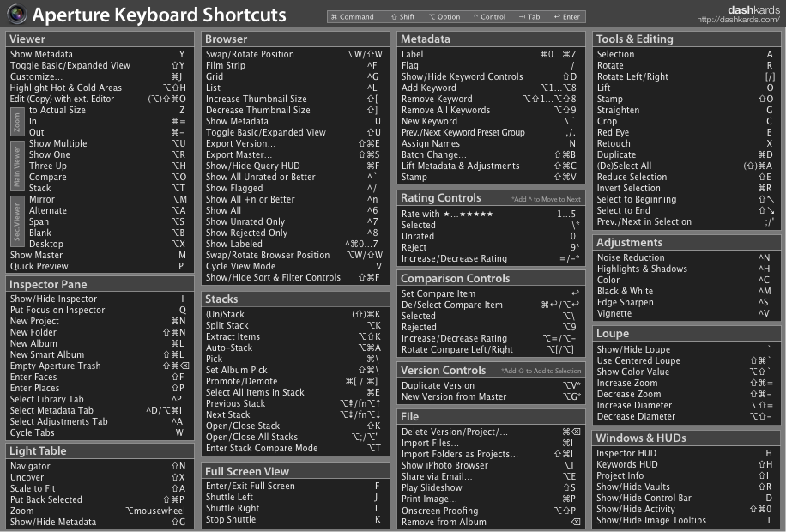Select the "Show/Hide Keyword Controls" row
Screen dimensions: 786x532
tap(489, 76)
